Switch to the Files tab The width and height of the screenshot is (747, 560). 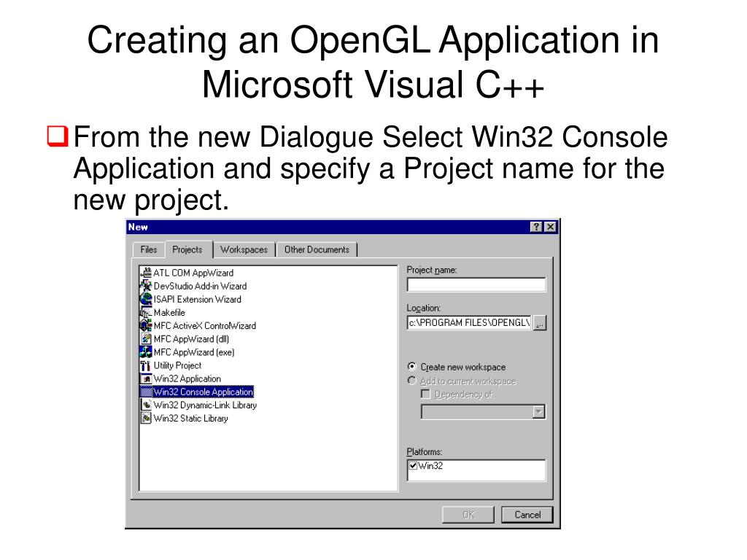tap(149, 249)
